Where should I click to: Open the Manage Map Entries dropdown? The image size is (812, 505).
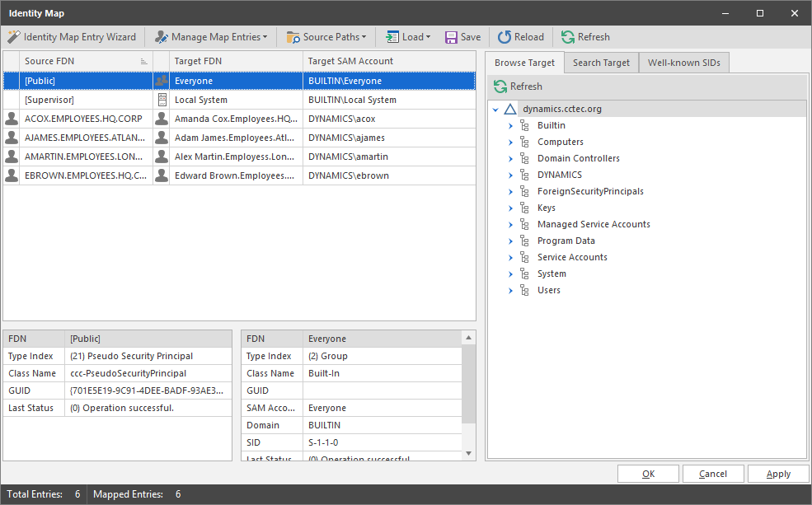211,37
